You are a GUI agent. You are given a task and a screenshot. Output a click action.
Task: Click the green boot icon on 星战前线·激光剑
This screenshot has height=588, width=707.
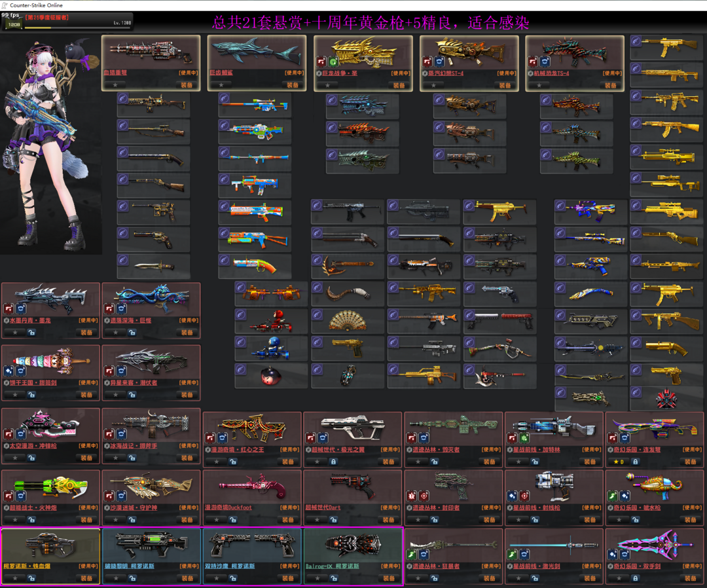(x=512, y=554)
